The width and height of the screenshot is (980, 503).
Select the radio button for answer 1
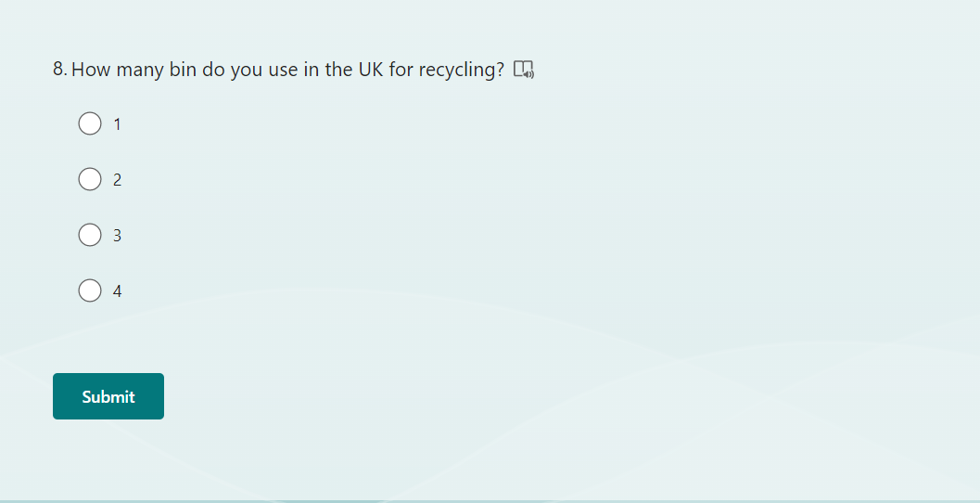click(x=90, y=123)
